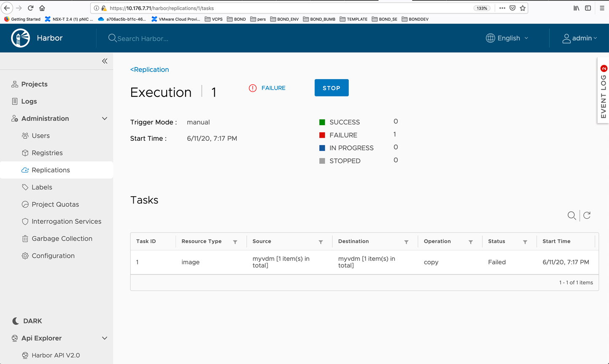609x364 pixels.
Task: Filter the Status column
Action: click(x=525, y=242)
